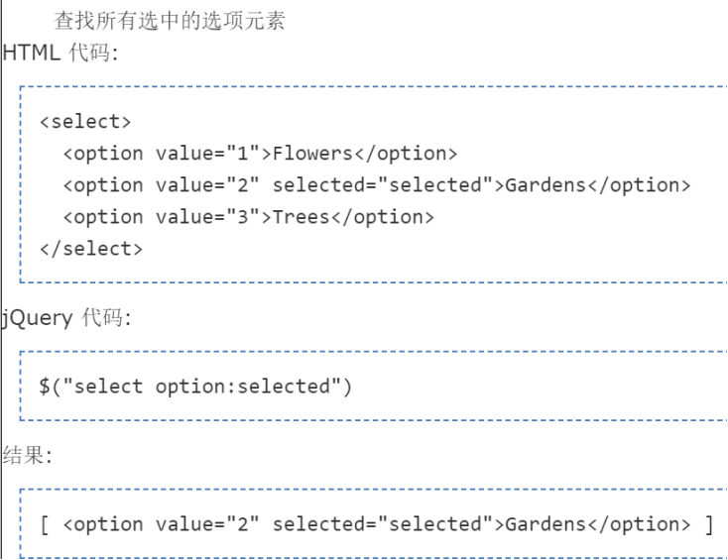Image resolution: width=728 pixels, height=560 pixels.
Task: Click the word Flowers in HTML code
Action: point(312,154)
